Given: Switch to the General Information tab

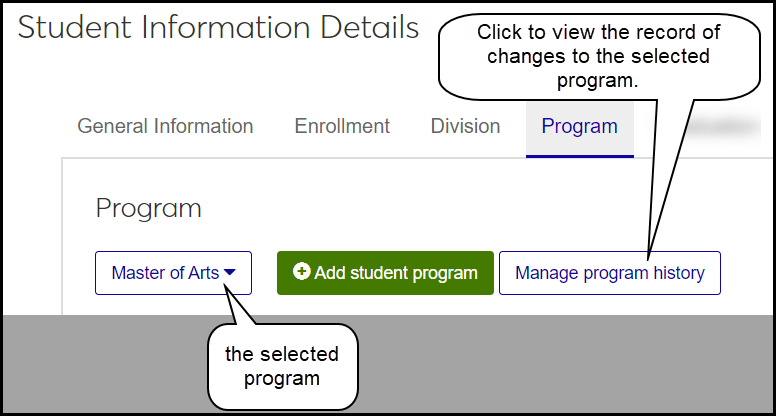Looking at the screenshot, I should coord(165,127).
